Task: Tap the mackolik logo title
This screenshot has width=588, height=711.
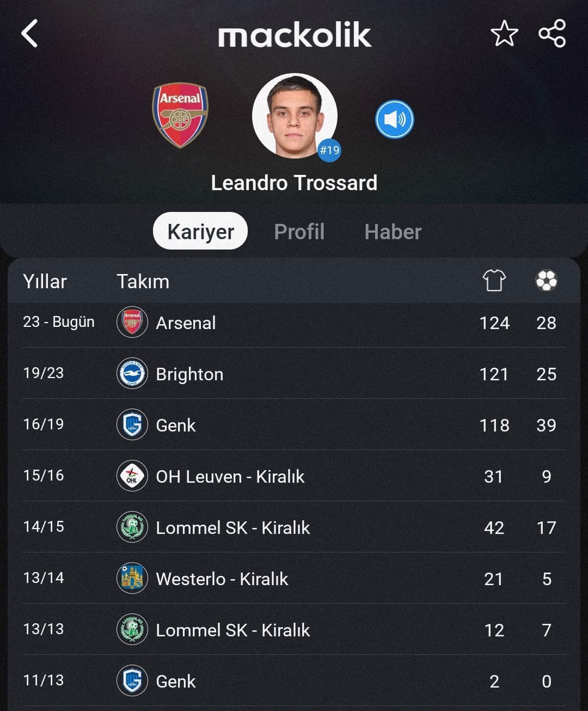Action: click(x=295, y=35)
